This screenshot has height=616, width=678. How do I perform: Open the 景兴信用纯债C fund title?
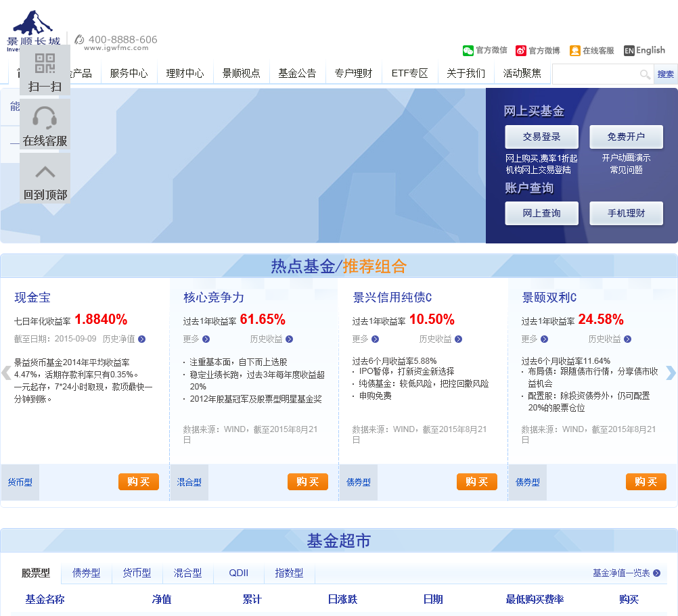(x=392, y=298)
